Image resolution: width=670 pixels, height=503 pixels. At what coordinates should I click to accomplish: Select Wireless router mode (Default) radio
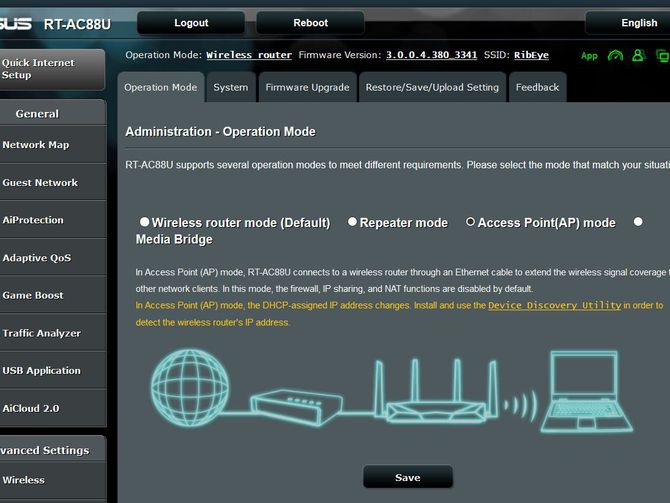tap(144, 222)
